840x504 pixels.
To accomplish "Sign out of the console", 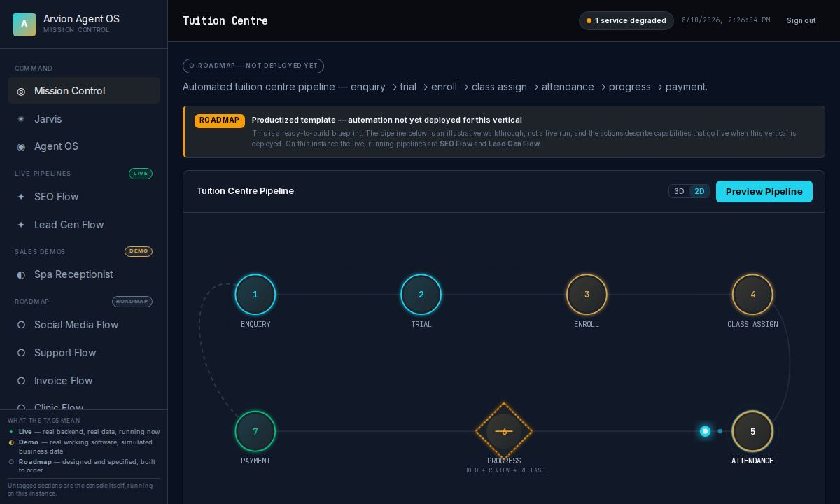I will [801, 20].
